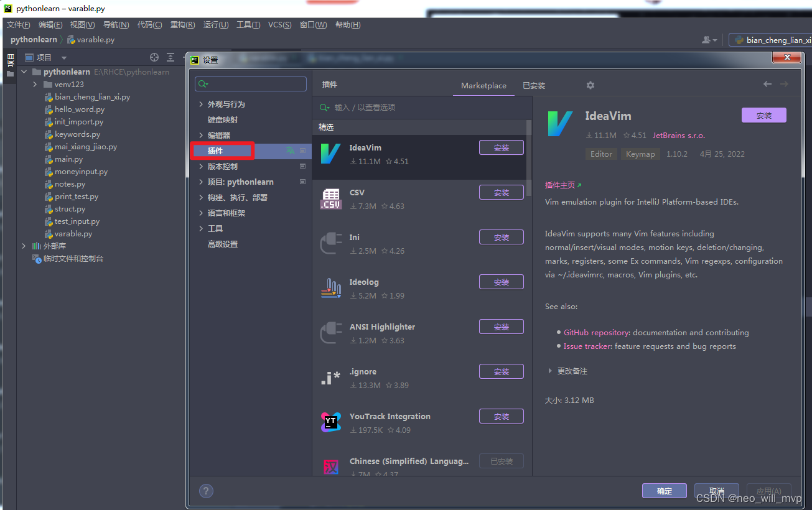Open 视图(V) menu
This screenshot has height=510, width=812.
click(83, 25)
